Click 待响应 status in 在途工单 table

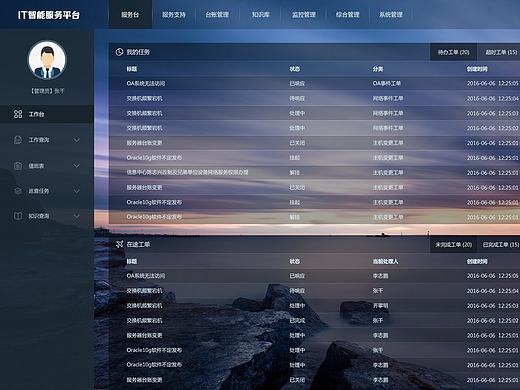297,291
